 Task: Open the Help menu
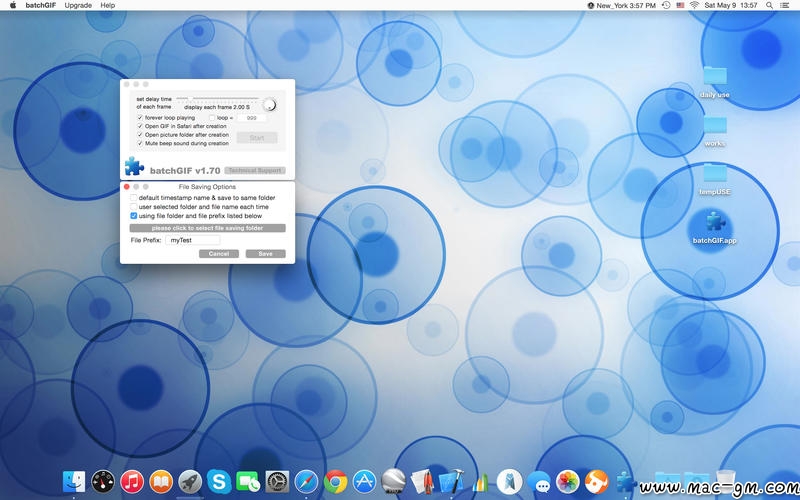click(x=108, y=5)
